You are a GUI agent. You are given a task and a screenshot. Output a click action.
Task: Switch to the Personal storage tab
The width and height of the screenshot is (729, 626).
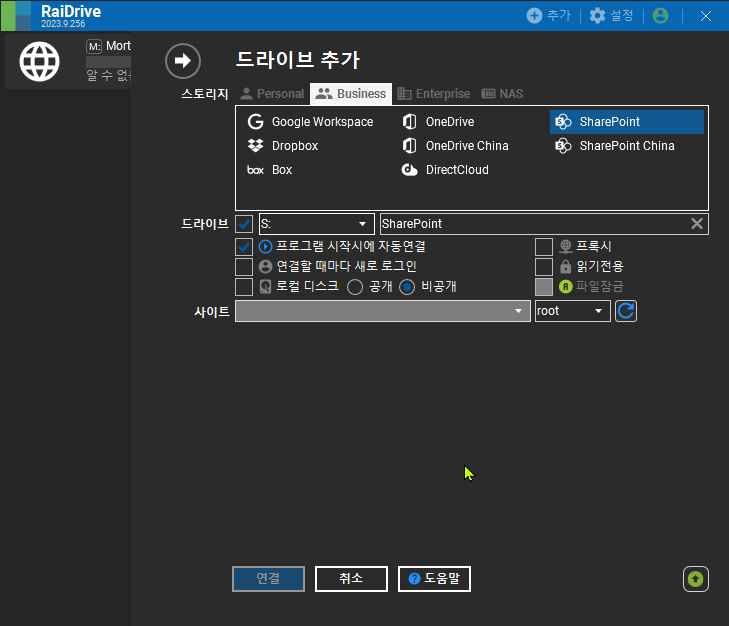272,94
